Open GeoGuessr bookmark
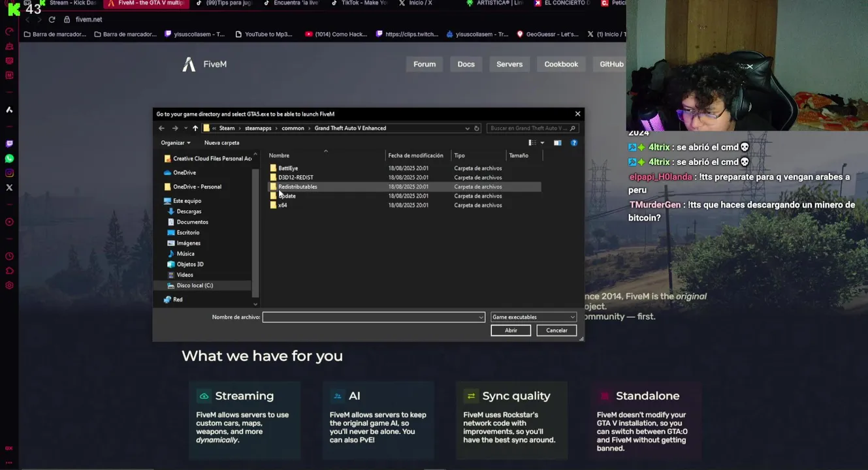 tap(547, 34)
